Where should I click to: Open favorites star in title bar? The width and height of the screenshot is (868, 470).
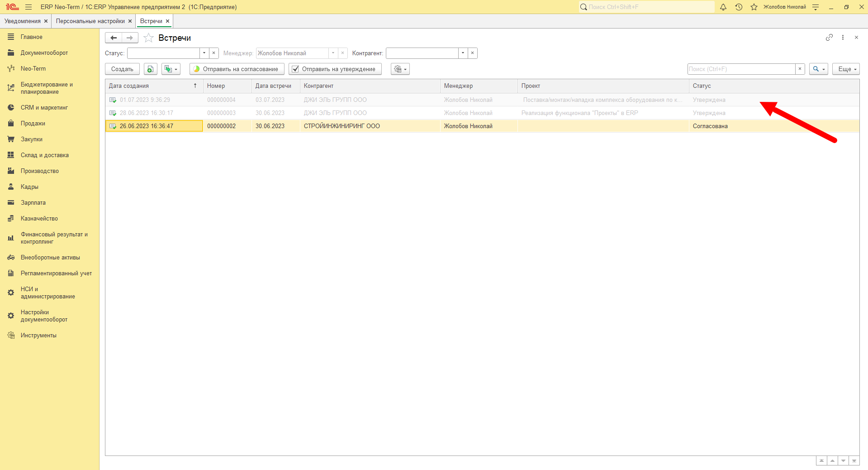point(754,7)
